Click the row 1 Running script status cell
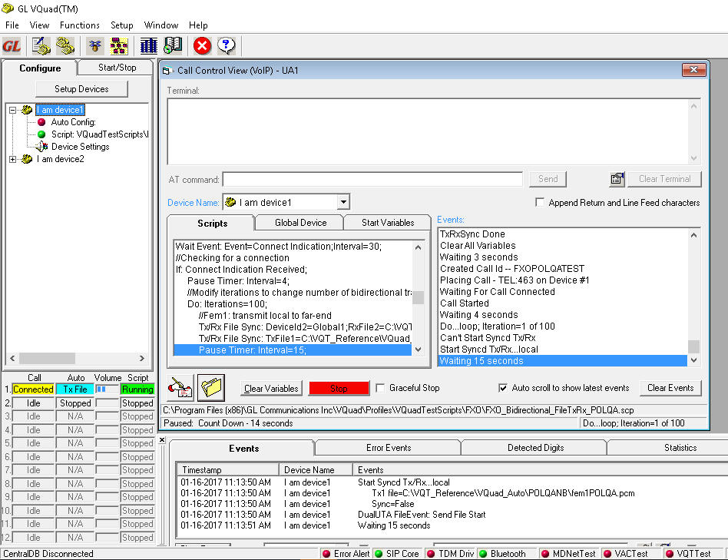 pos(137,389)
